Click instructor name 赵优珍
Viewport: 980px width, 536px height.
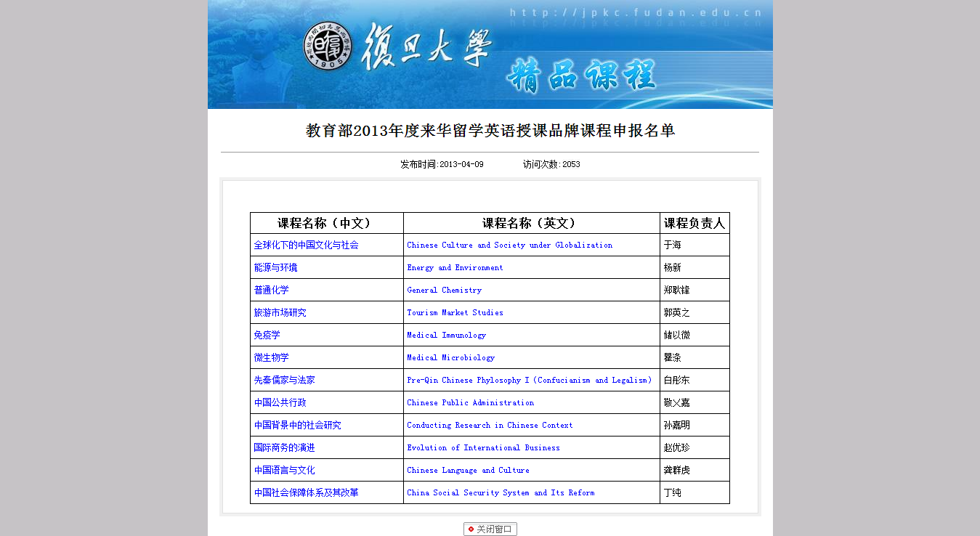click(x=677, y=448)
